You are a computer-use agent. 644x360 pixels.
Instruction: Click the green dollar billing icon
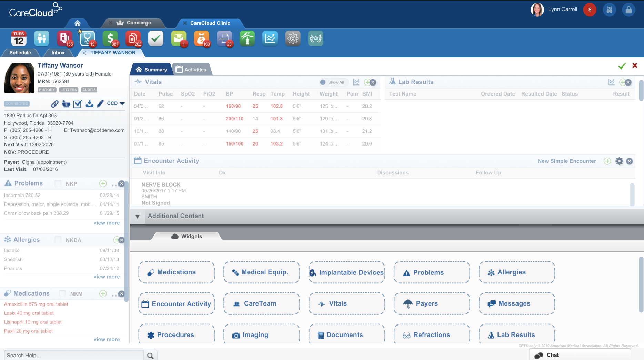[110, 39]
